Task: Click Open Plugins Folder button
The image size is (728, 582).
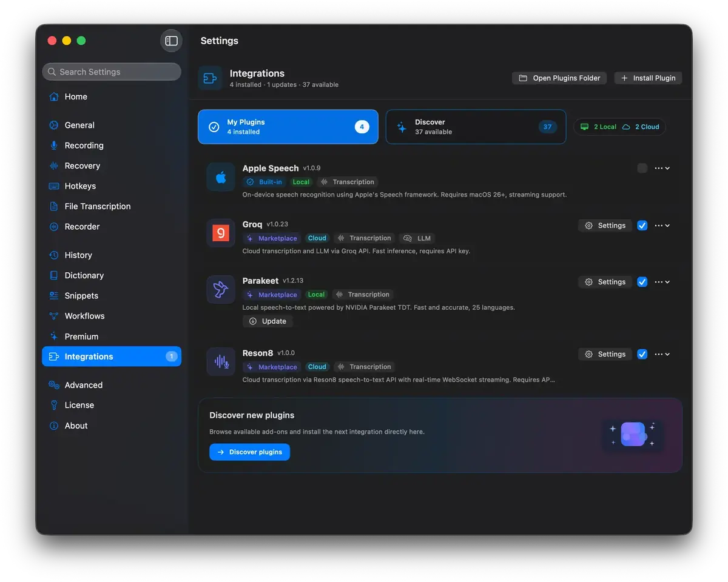Action: [x=559, y=78]
